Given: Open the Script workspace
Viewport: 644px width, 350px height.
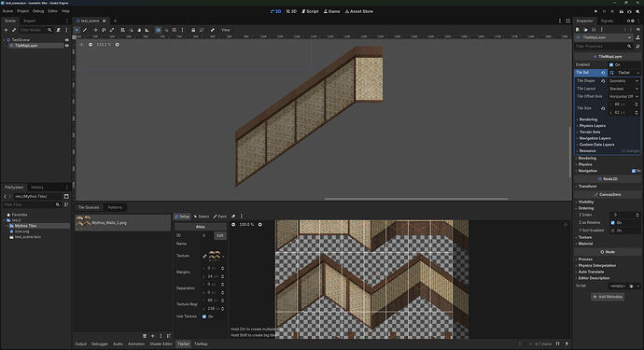Looking at the screenshot, I should (x=310, y=11).
